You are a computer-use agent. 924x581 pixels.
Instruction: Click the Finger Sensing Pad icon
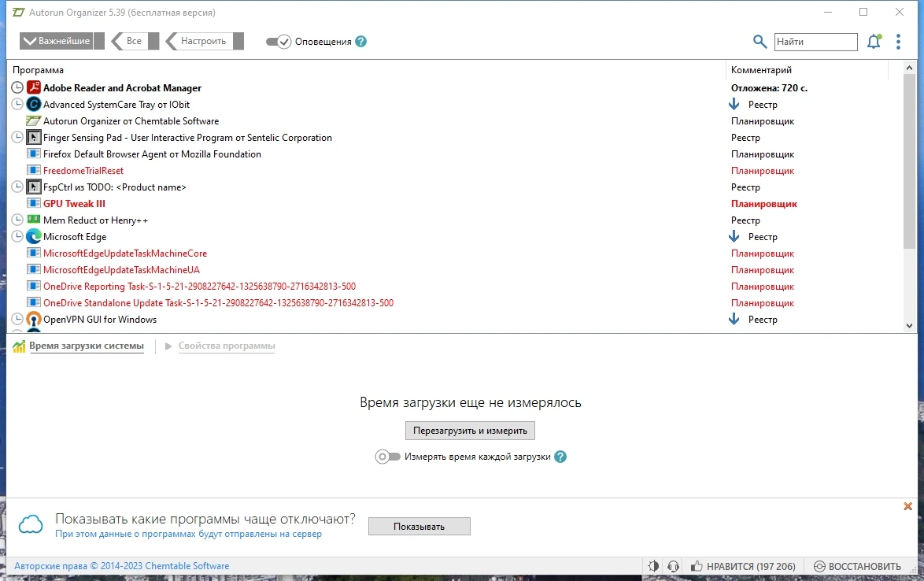[x=34, y=137]
